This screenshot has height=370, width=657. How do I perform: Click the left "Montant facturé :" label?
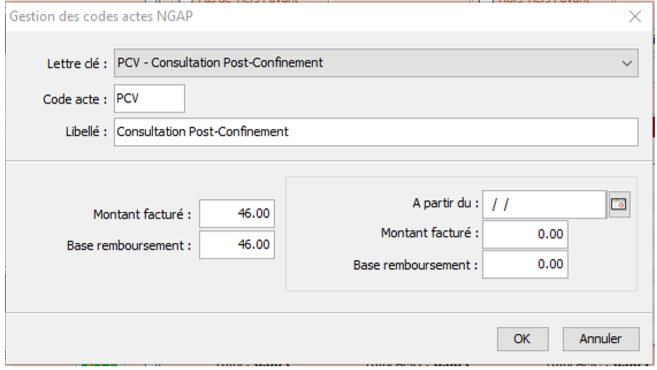pyautogui.click(x=142, y=215)
